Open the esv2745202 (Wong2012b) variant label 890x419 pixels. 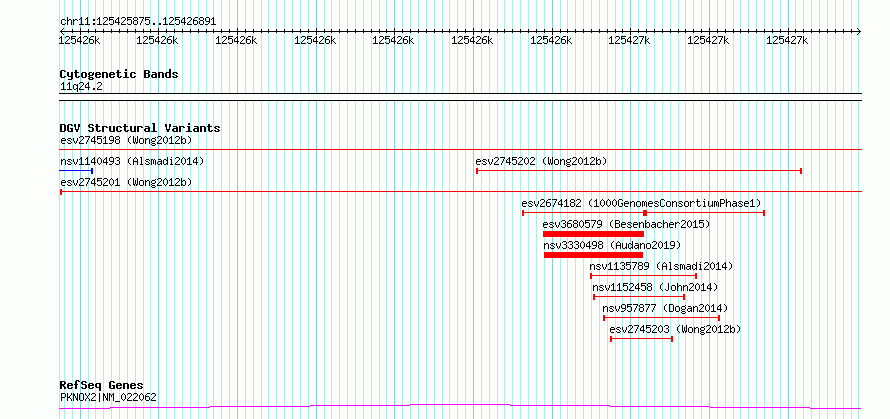(541, 161)
